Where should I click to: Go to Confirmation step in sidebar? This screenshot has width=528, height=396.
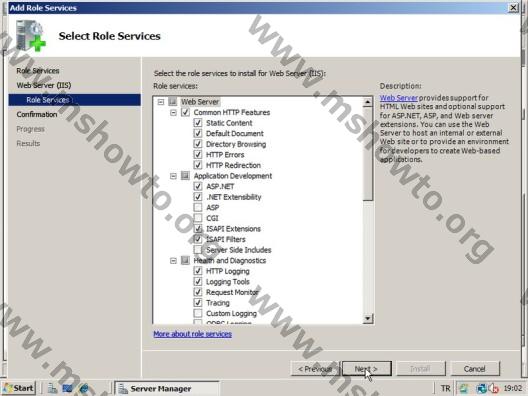pos(37,114)
